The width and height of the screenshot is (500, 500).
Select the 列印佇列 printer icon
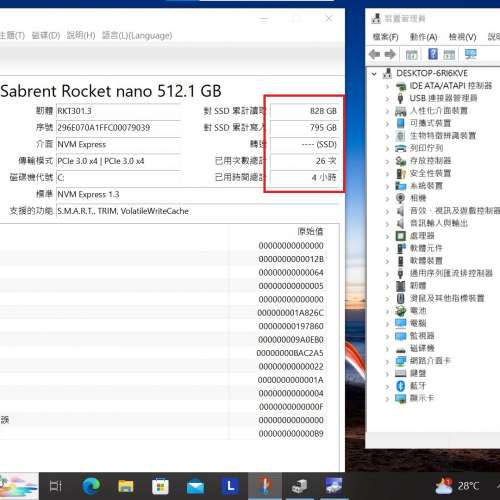[x=400, y=148]
